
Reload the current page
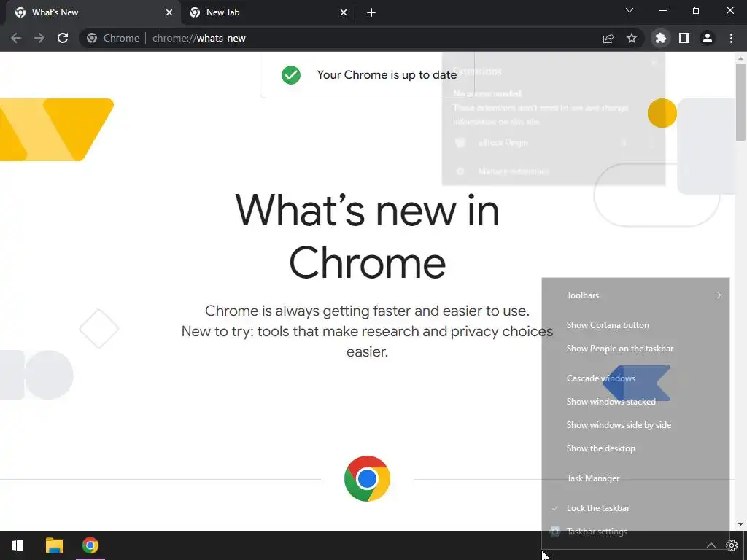pos(63,38)
